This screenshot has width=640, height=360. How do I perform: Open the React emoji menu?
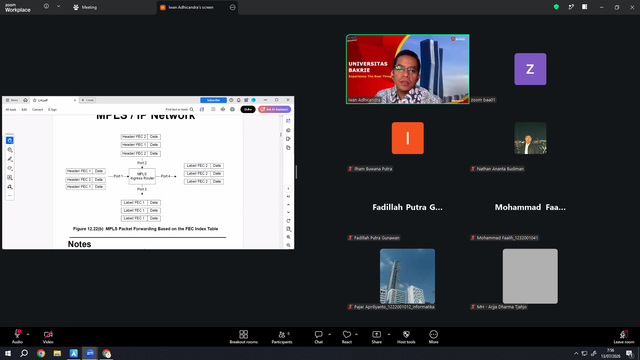(x=347, y=337)
